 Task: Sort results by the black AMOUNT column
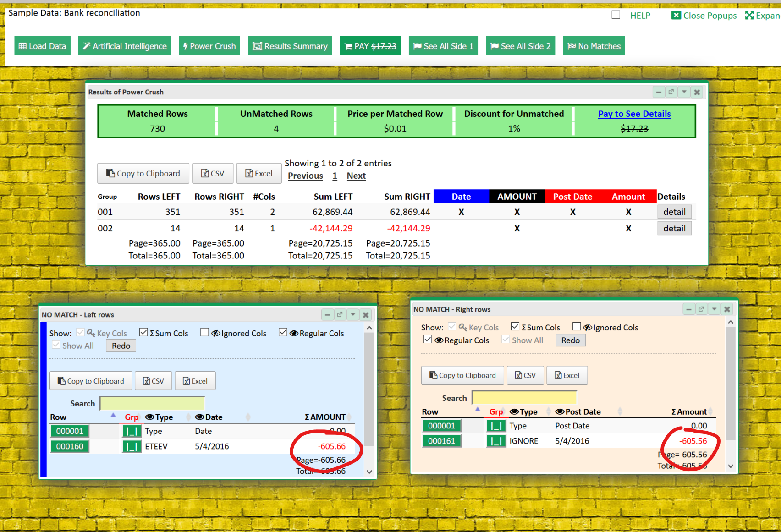pos(517,196)
